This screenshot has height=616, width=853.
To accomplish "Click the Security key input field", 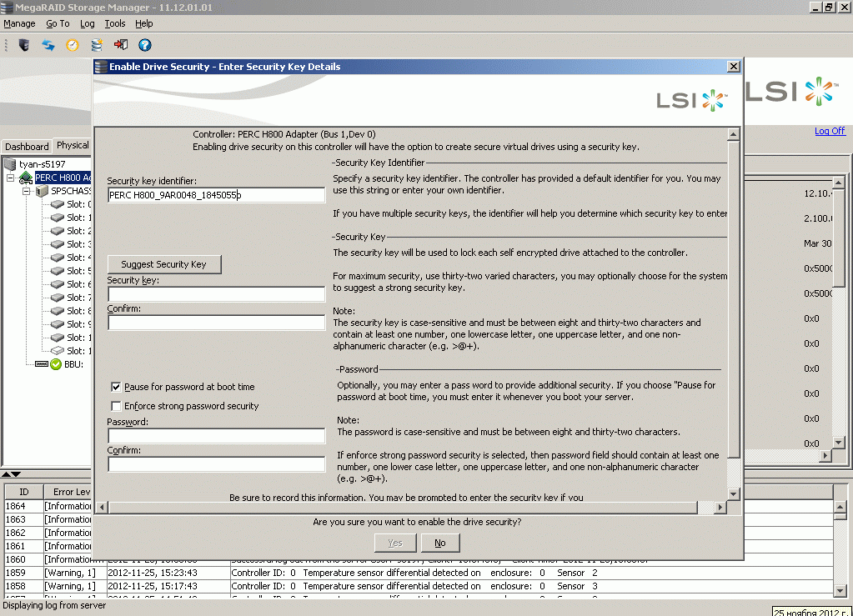I will (x=216, y=294).
